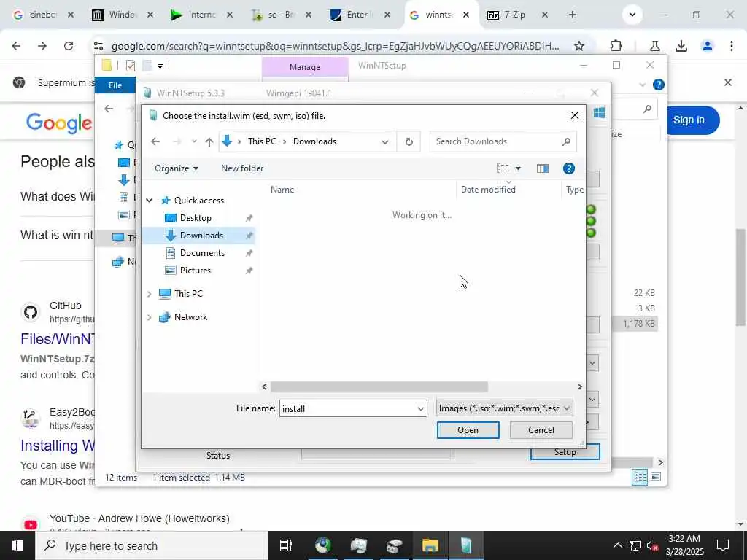Screen dimensions: 747x560
Task: Open Chrome three-dot menu
Action: pos(731,46)
